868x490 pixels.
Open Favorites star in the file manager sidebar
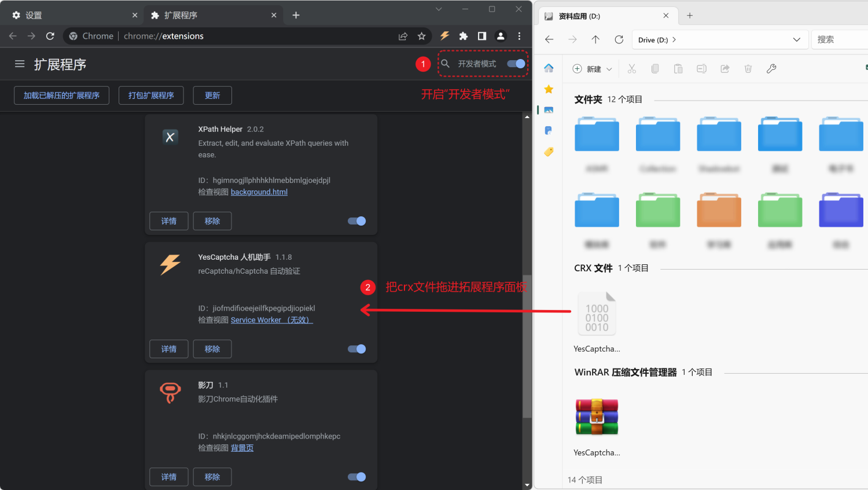click(x=549, y=89)
